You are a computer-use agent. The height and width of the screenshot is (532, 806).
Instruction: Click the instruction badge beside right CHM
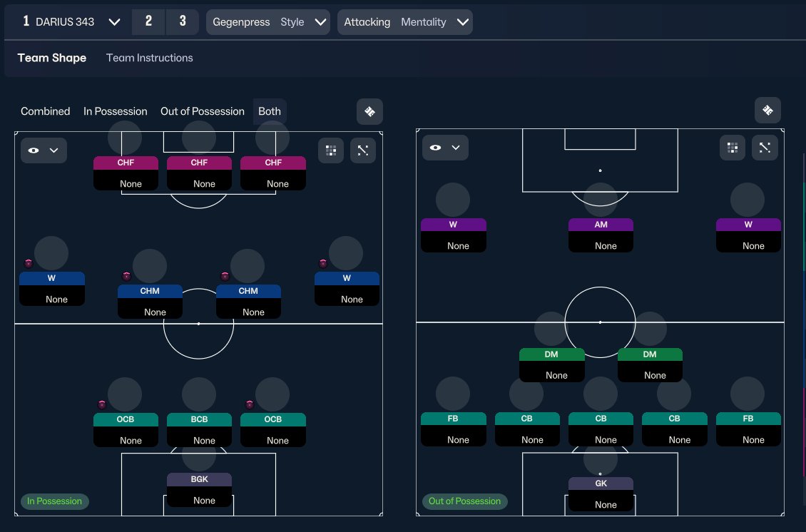click(225, 276)
